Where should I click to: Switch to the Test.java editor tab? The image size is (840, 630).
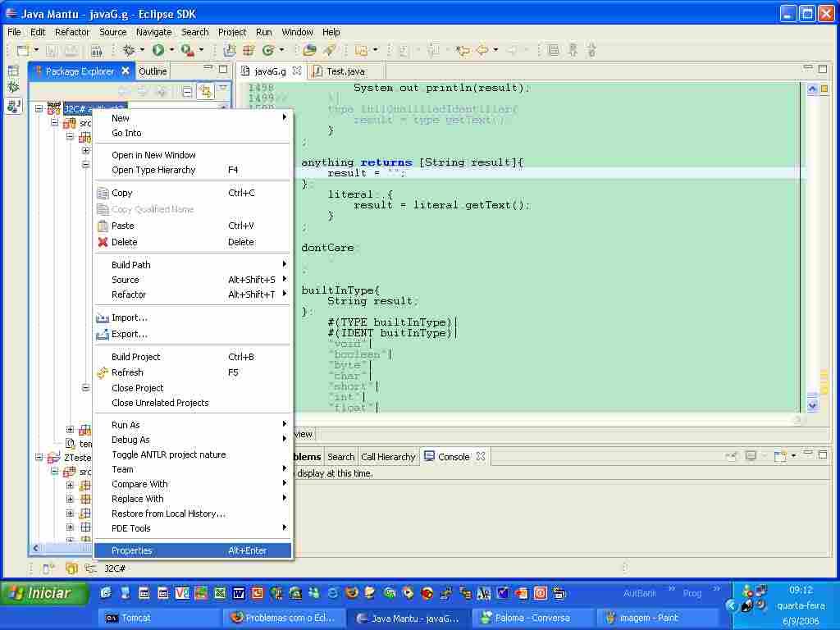(x=345, y=71)
